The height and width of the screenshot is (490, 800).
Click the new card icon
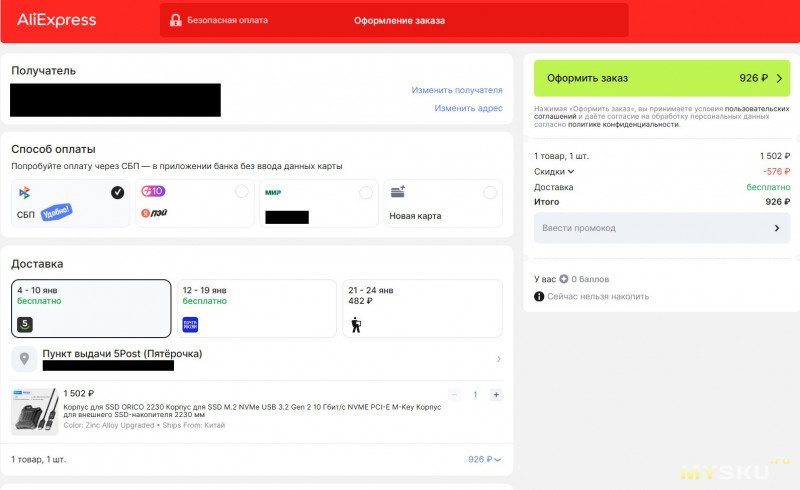[397, 192]
